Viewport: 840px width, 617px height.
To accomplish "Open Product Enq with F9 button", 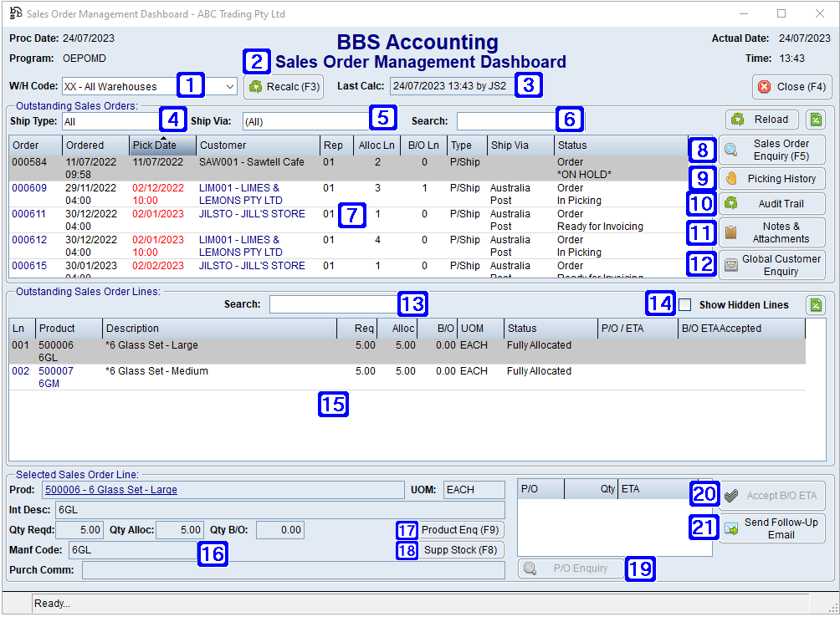I will pos(458,530).
